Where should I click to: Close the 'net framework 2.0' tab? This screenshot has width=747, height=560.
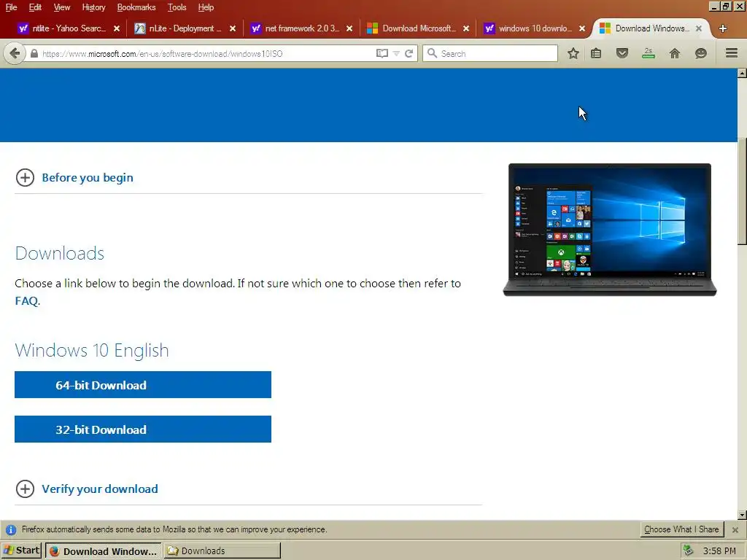349,28
